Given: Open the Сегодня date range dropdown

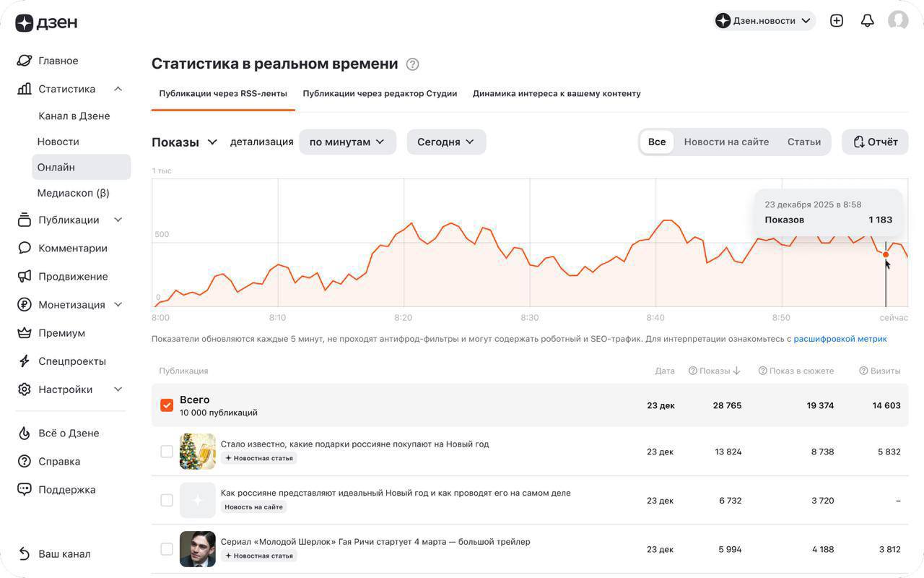Looking at the screenshot, I should [445, 142].
